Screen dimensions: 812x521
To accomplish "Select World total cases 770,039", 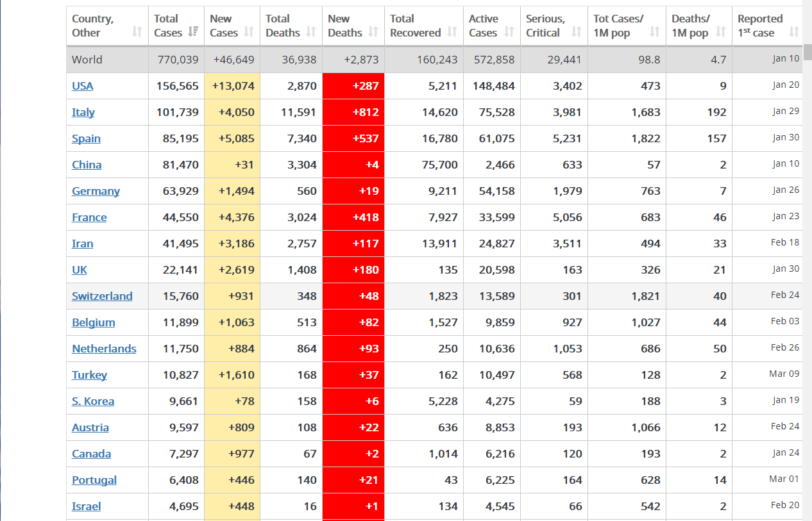I will coord(178,60).
